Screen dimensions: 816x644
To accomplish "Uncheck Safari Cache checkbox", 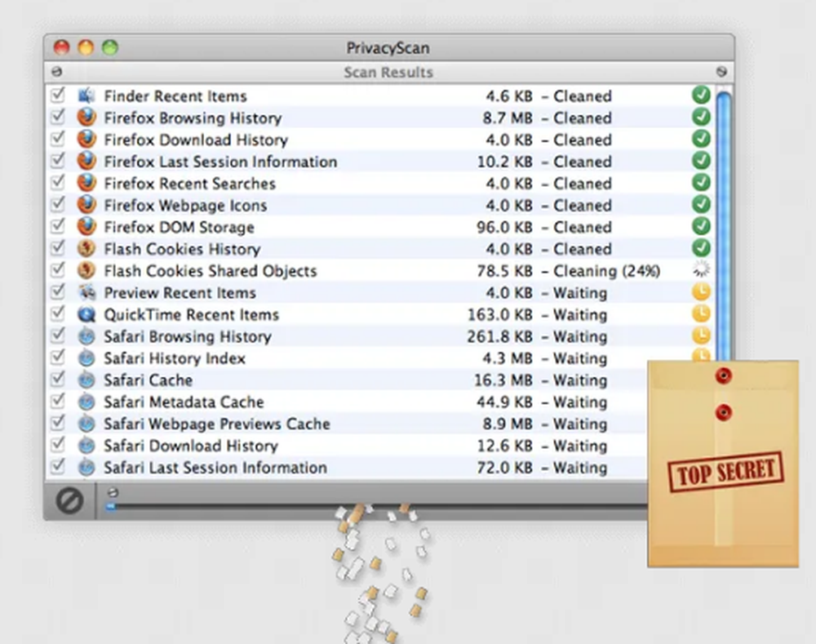I will coord(58,380).
